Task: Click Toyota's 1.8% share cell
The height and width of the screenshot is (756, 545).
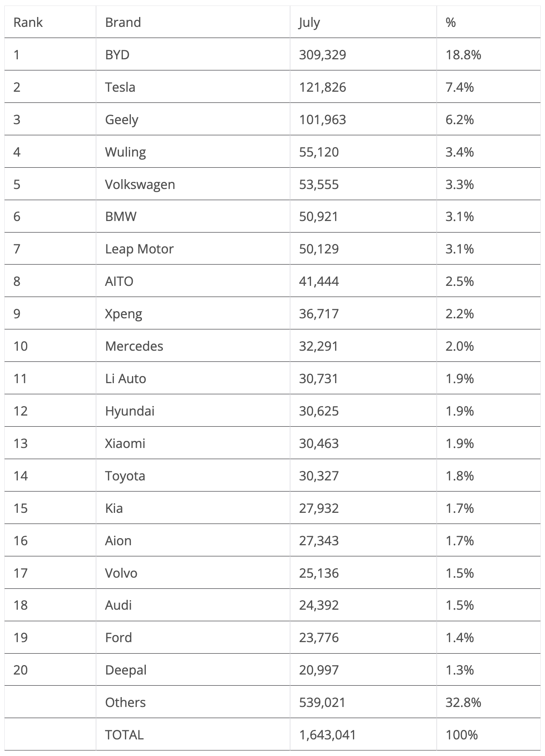Action: click(460, 476)
